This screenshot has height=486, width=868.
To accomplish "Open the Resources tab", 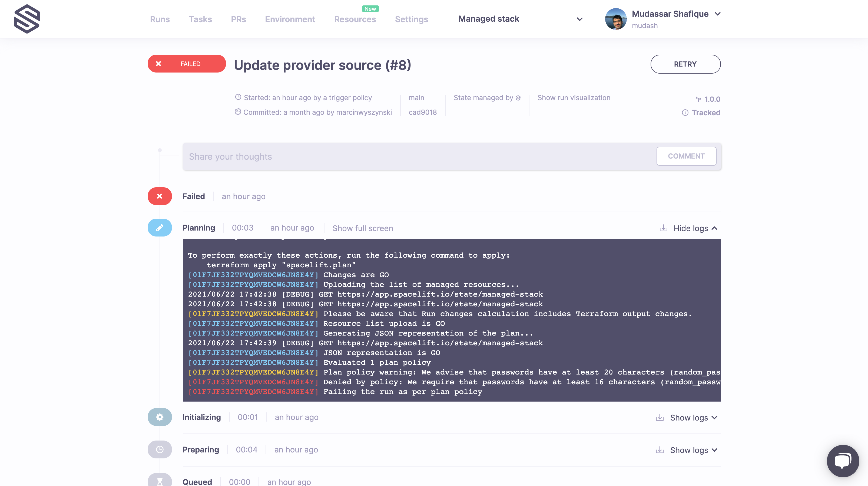I will click(355, 19).
